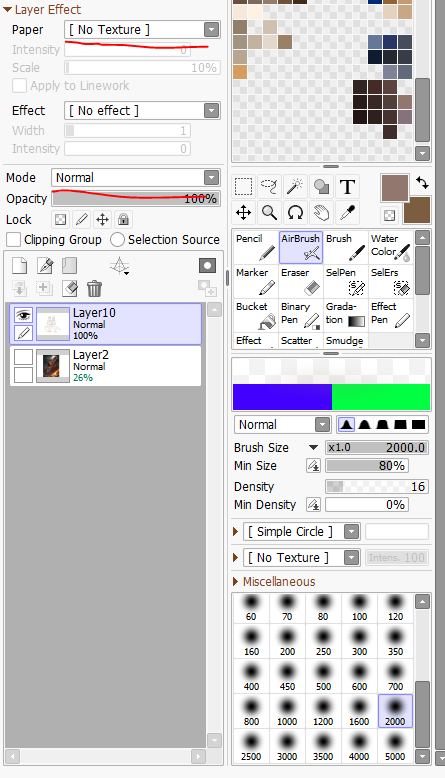Select the magic wand tool
The height and width of the screenshot is (778, 445).
pos(295,187)
